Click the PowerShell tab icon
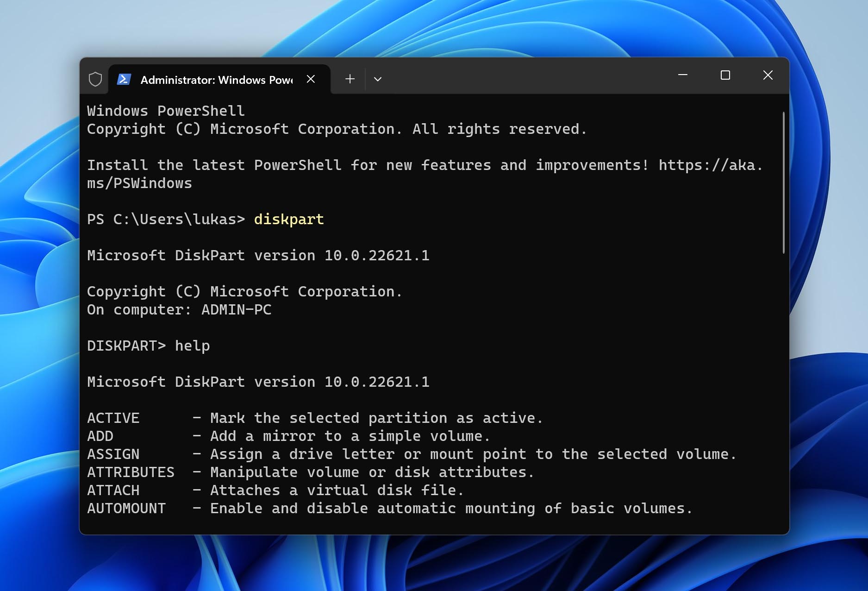868x591 pixels. point(124,79)
